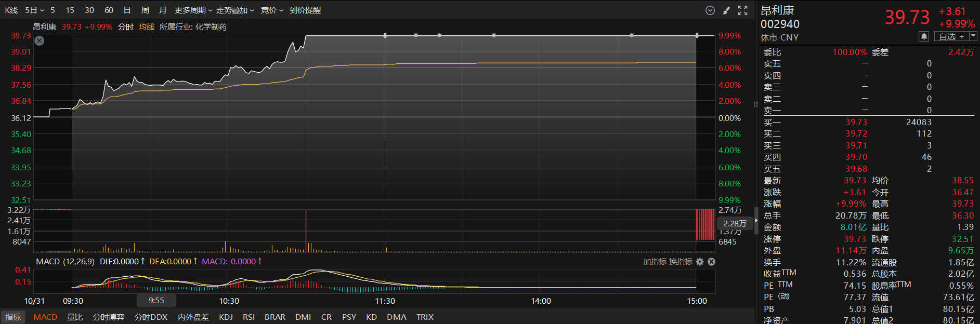Select the paintbrush drawing tool icon
This screenshot has height=324, width=980.
pyautogui.click(x=727, y=10)
